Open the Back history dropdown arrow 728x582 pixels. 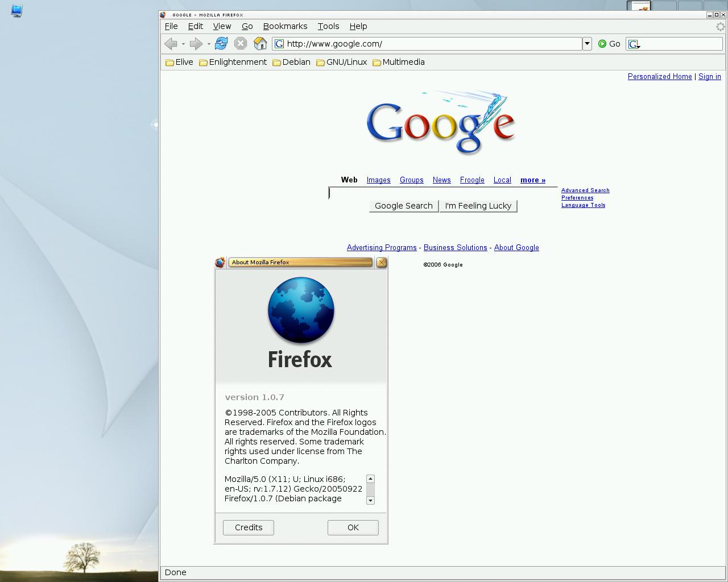(x=183, y=44)
